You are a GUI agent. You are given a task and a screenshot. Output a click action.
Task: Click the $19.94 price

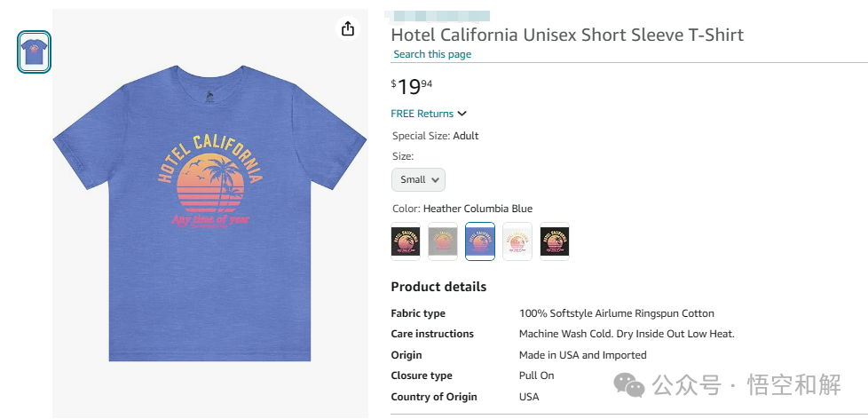click(412, 86)
